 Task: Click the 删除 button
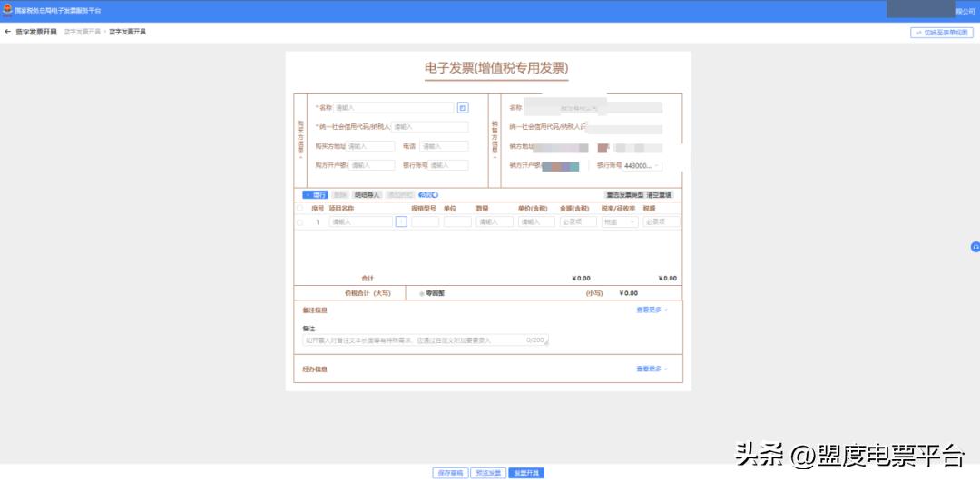[x=339, y=195]
